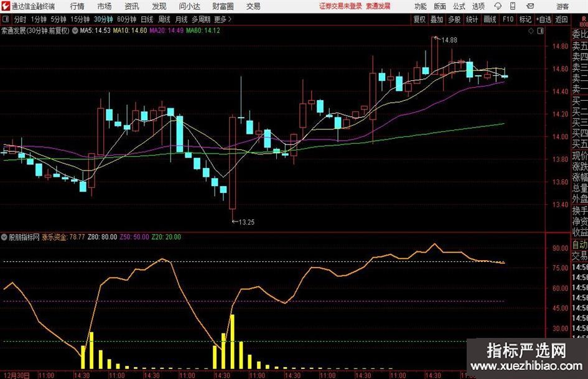Add stock via +自选 button
Viewport: 588px width, 379px height.
544,19
